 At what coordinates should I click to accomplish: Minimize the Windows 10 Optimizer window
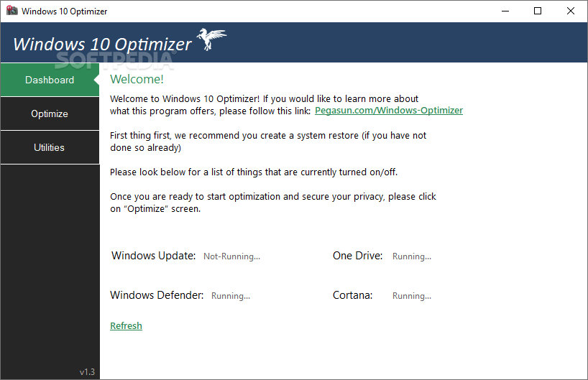point(505,11)
